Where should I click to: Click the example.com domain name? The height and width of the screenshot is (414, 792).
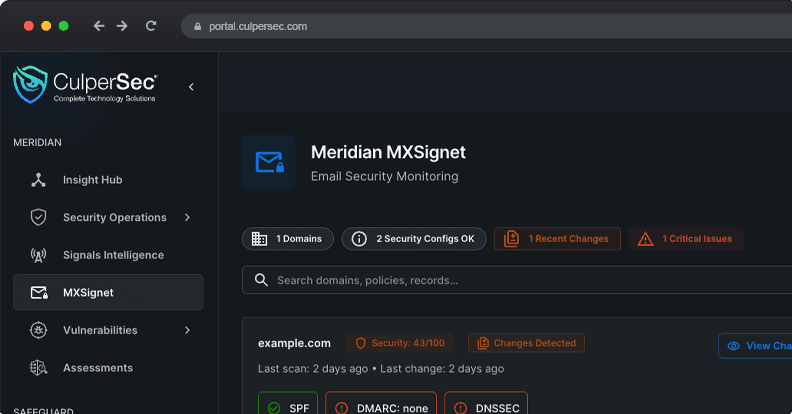(294, 343)
